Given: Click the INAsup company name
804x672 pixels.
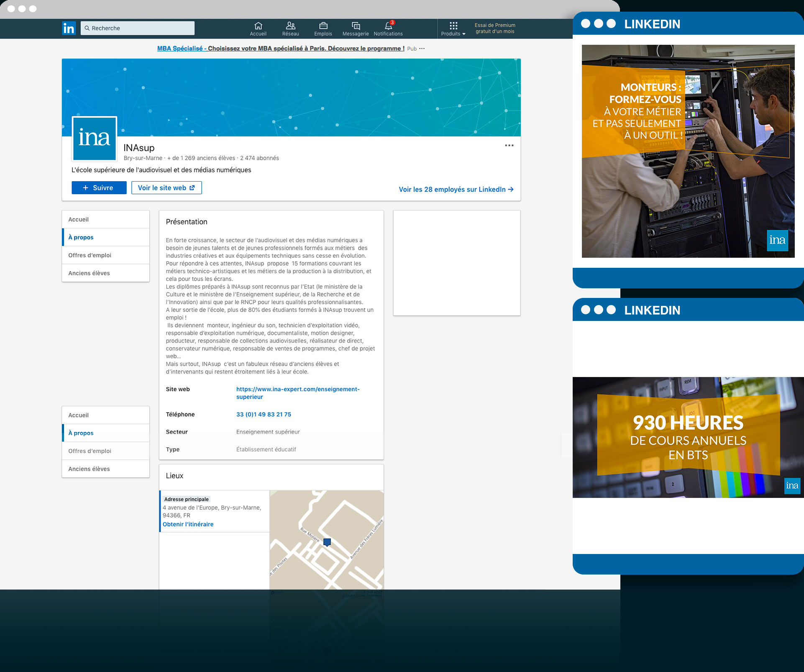Looking at the screenshot, I should click(139, 148).
